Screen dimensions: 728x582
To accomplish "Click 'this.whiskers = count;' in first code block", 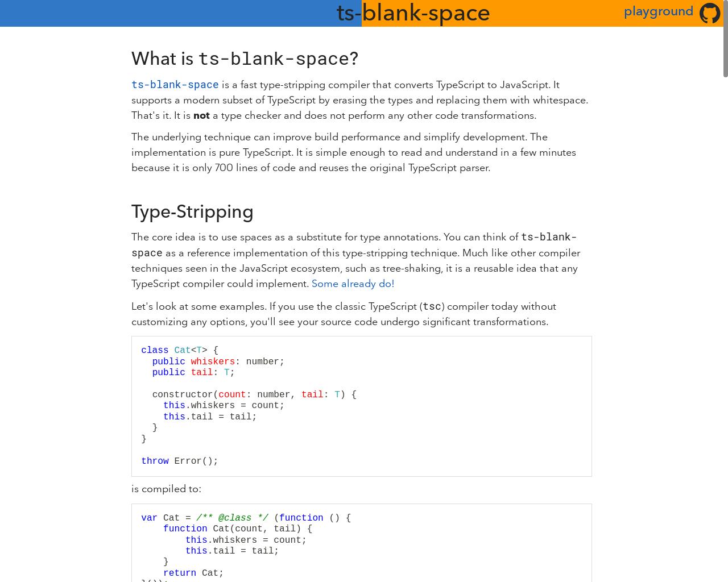I will click(224, 406).
